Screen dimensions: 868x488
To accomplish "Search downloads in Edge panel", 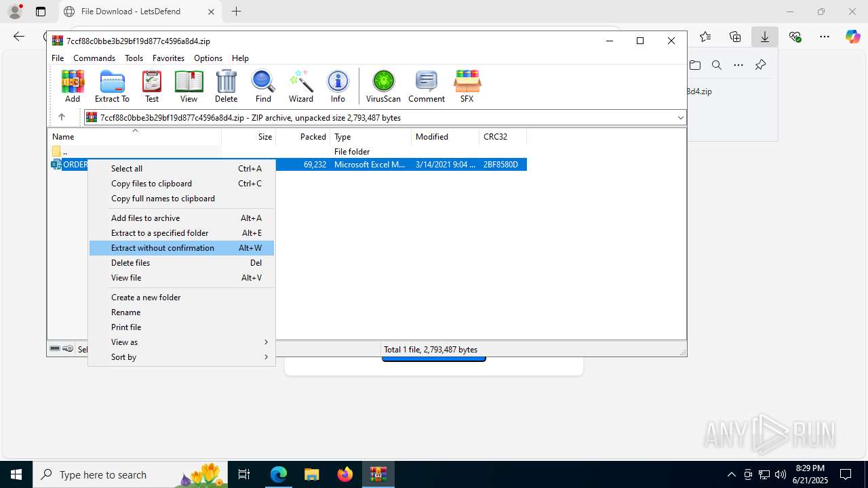I will [717, 65].
